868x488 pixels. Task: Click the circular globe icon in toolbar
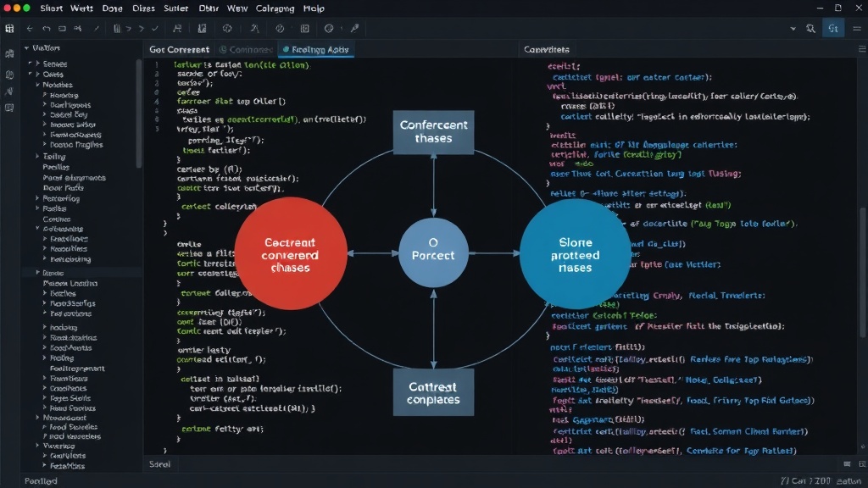[330, 28]
